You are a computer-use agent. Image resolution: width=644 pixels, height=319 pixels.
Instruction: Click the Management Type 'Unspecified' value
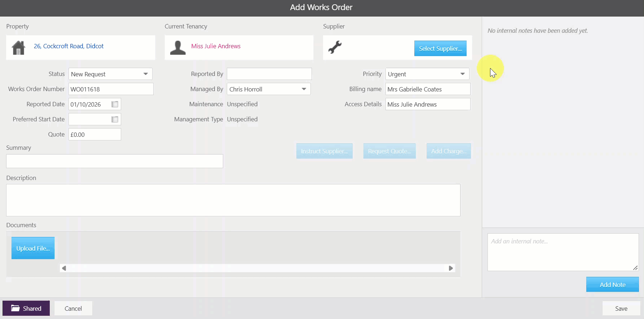click(242, 119)
